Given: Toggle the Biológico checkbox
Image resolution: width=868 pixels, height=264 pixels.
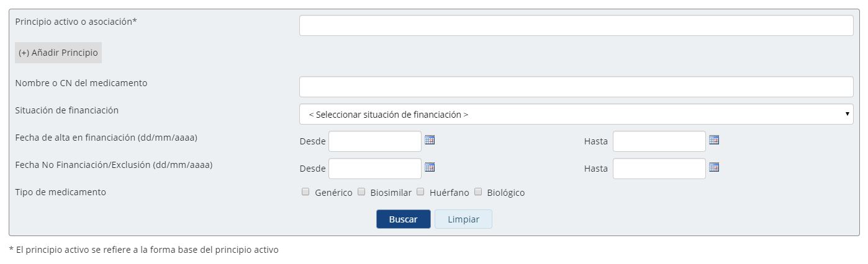Looking at the screenshot, I should click(478, 192).
